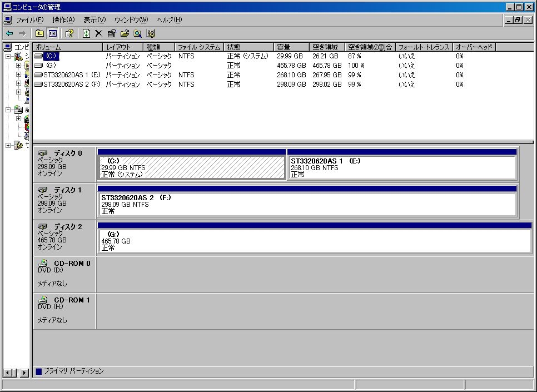This screenshot has height=392, width=537.
Task: Click the Up one level folder icon
Action: pos(39,33)
